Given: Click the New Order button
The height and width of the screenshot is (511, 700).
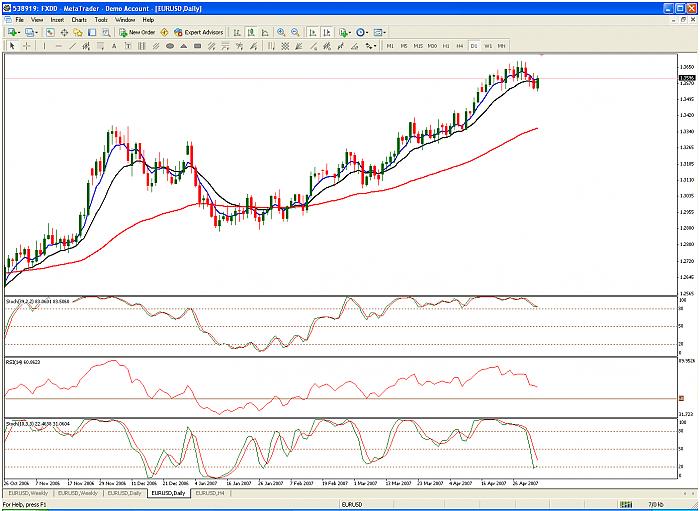Looking at the screenshot, I should click(x=138, y=33).
